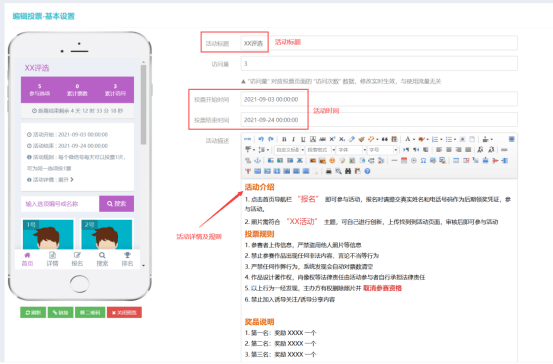Click the green 刷新 button
553x364 pixels.
[33, 312]
